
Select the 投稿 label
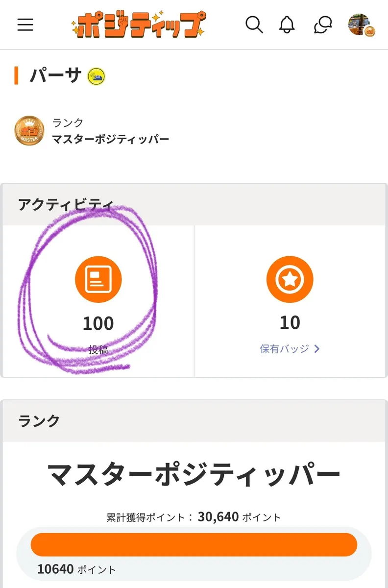(98, 350)
